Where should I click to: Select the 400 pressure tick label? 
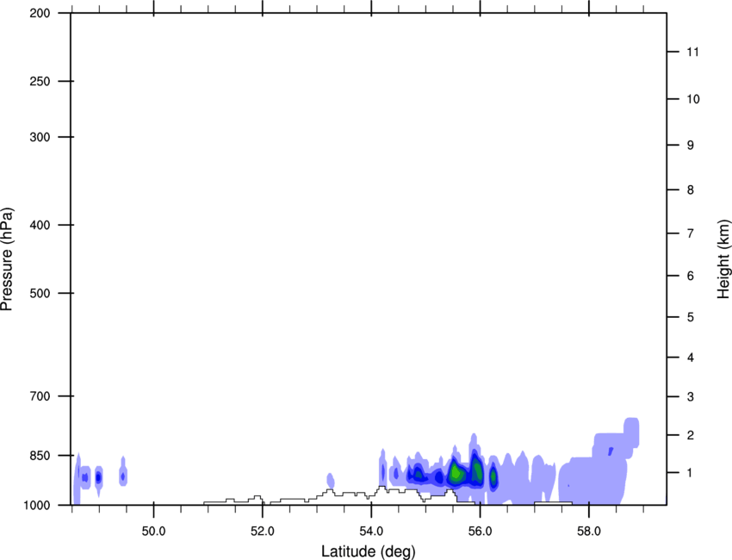(40, 225)
